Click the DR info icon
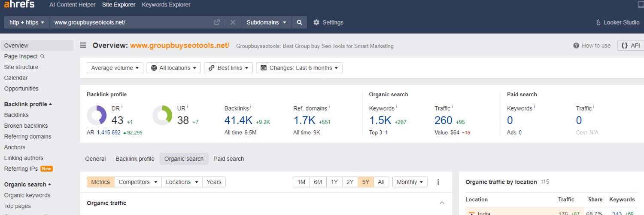Image resolution: width=644 pixels, height=215 pixels. [x=122, y=107]
